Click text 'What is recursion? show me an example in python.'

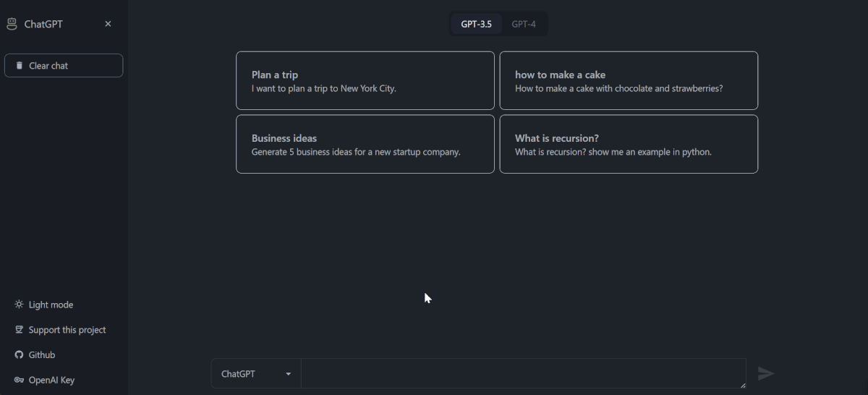tap(613, 152)
